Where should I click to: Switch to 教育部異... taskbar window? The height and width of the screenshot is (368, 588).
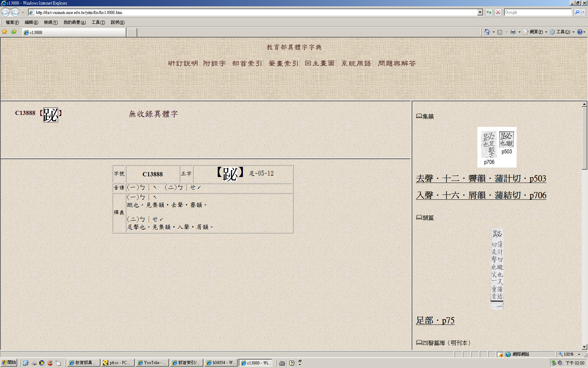tap(83, 363)
